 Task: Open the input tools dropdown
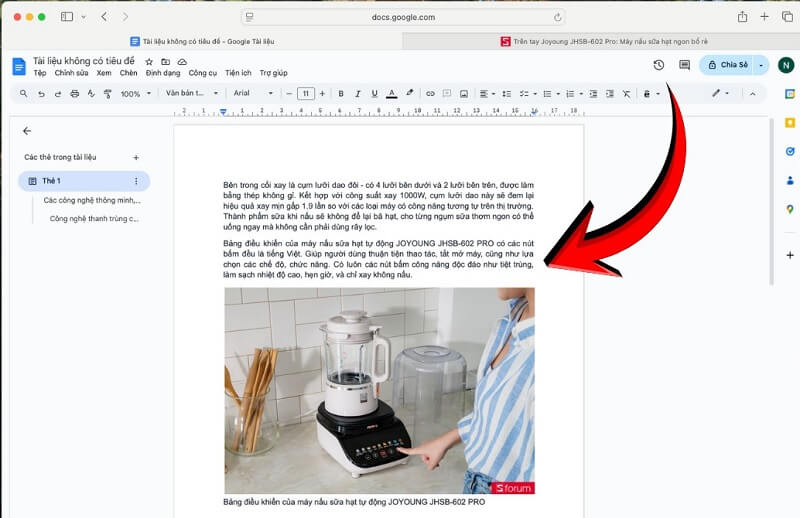click(652, 94)
